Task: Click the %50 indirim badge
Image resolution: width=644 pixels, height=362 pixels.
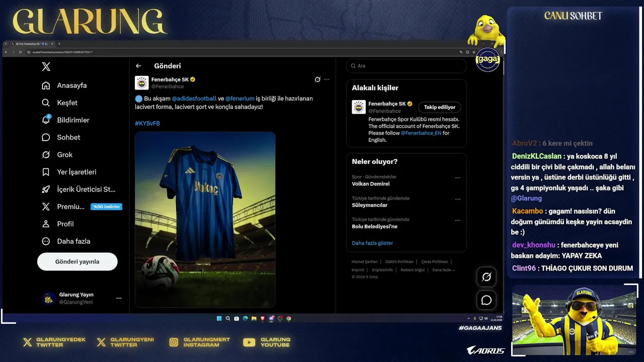Action: pyautogui.click(x=106, y=207)
